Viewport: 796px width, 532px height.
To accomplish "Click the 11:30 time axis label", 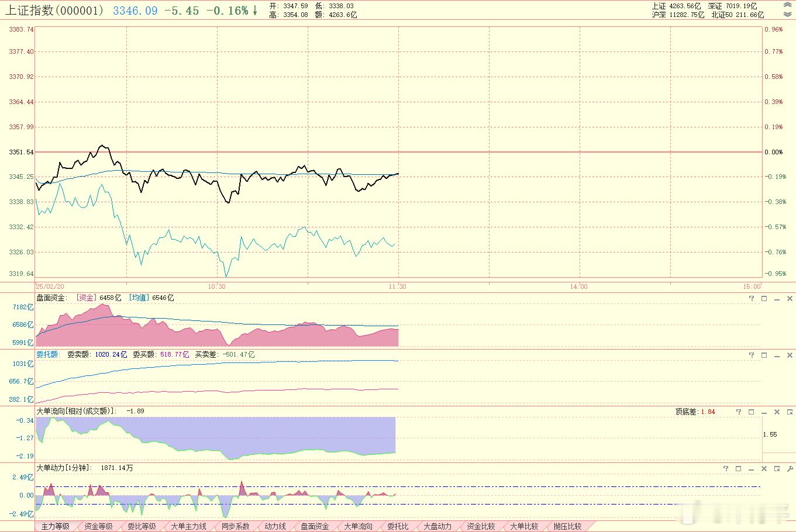I will (x=398, y=286).
